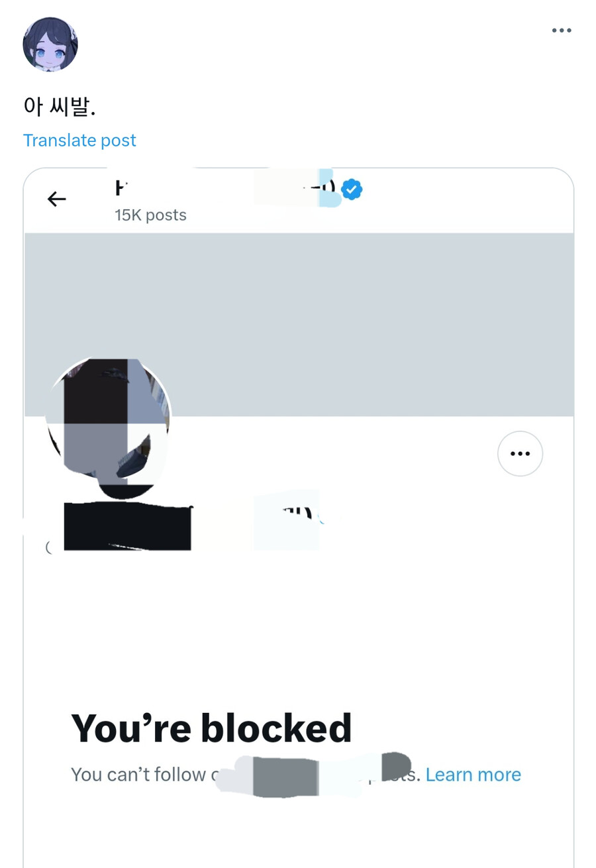
Task: Open the profile's circular ellipsis options button
Action: 520,453
